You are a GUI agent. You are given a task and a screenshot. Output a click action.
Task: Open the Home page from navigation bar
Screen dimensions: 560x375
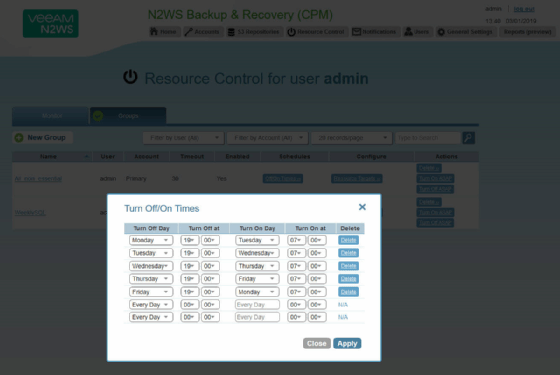tap(164, 32)
